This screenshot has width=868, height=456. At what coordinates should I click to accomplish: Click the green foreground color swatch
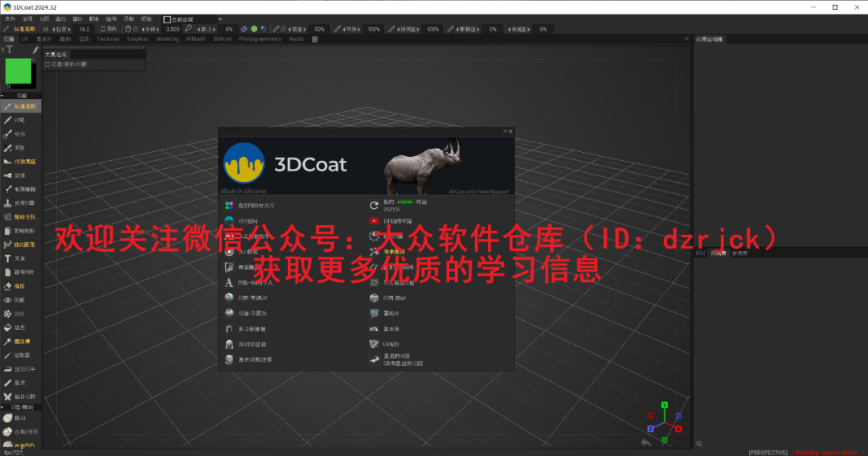18,72
